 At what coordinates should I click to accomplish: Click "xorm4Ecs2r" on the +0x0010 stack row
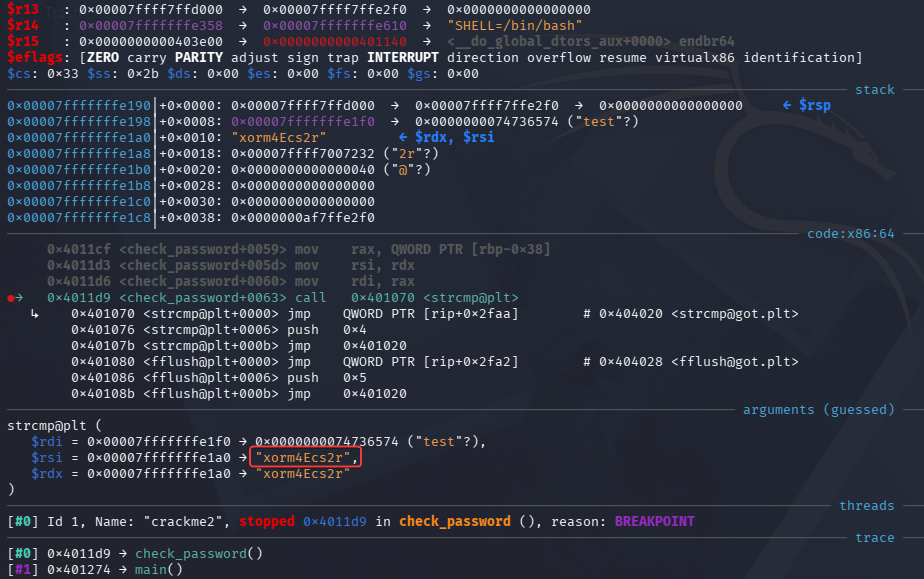click(x=279, y=137)
